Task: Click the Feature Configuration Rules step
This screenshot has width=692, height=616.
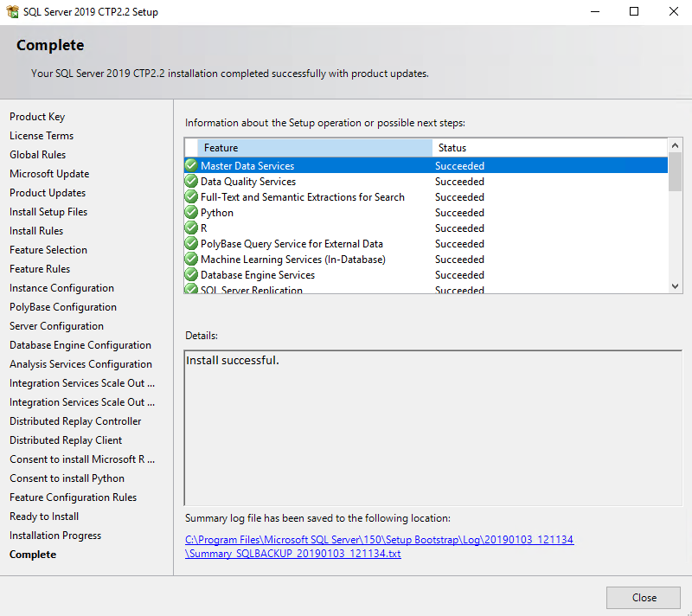Action: [74, 497]
